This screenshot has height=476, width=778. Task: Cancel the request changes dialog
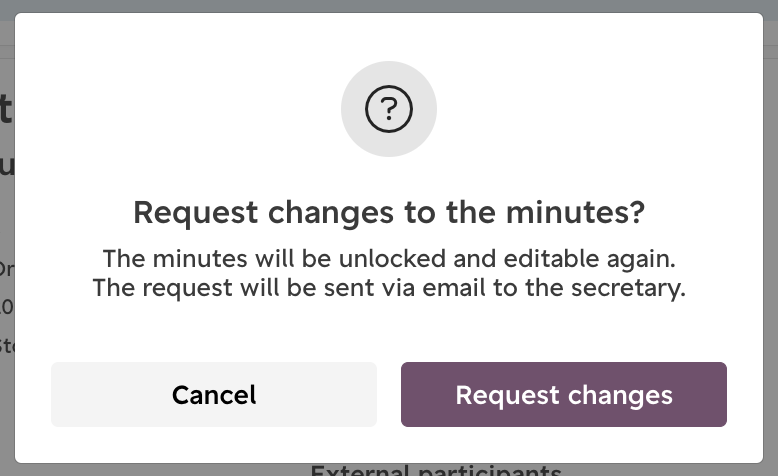[x=214, y=394]
